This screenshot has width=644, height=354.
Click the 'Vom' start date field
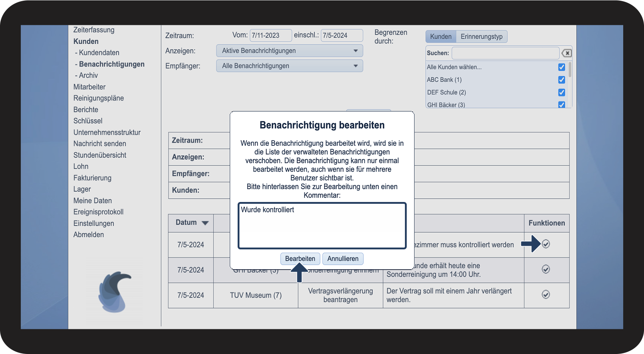coord(270,35)
